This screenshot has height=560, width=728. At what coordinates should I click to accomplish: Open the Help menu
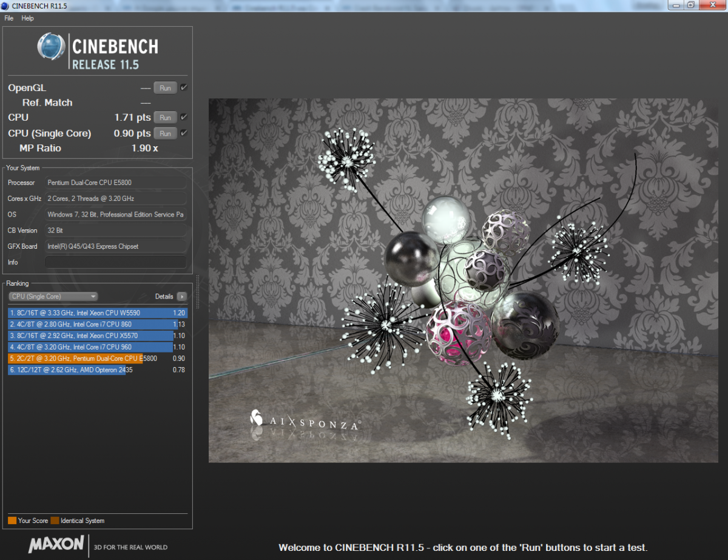(x=27, y=18)
